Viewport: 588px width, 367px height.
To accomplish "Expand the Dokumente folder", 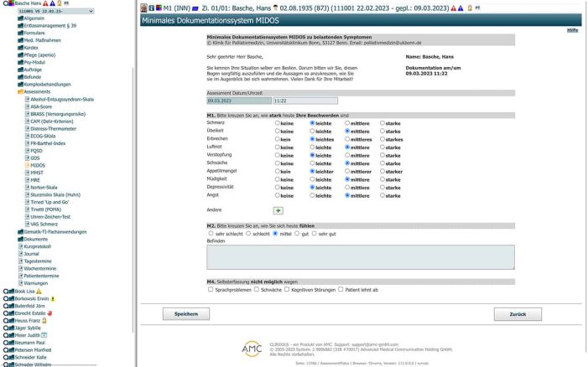I will [19, 239].
